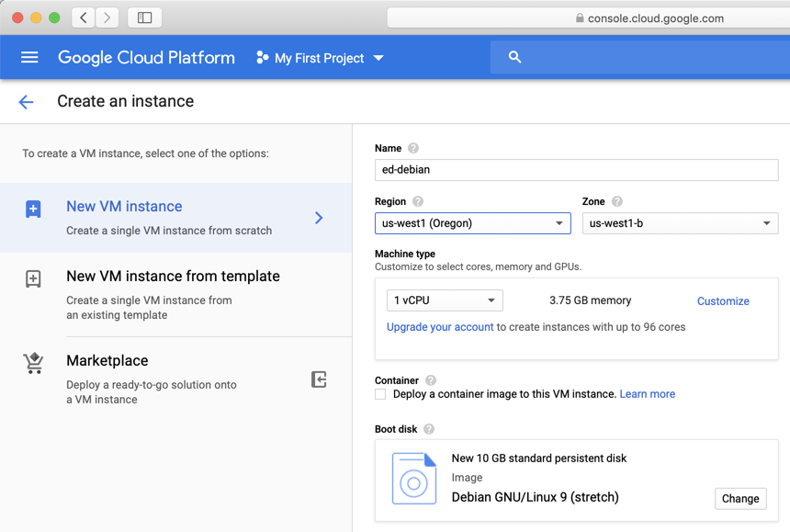Click the help icon next to Zone

(x=617, y=201)
